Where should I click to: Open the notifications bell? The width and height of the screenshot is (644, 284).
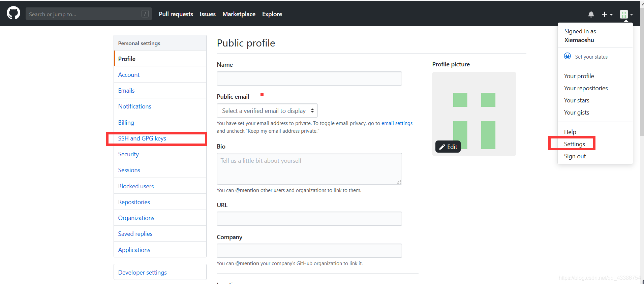[591, 14]
